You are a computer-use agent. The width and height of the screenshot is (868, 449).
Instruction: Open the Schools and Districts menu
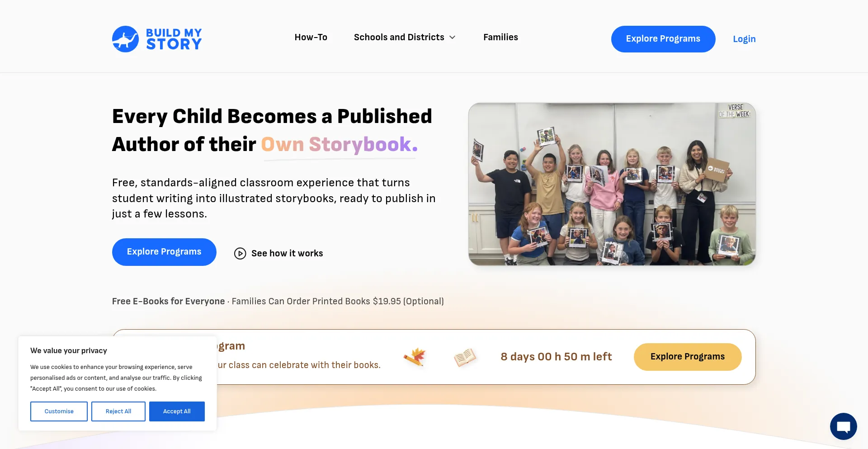[399, 37]
